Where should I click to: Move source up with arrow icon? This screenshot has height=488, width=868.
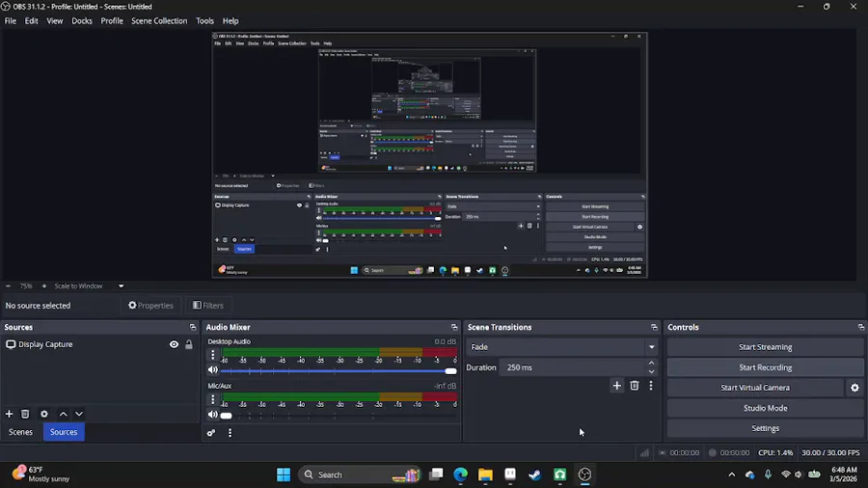[x=63, y=414]
